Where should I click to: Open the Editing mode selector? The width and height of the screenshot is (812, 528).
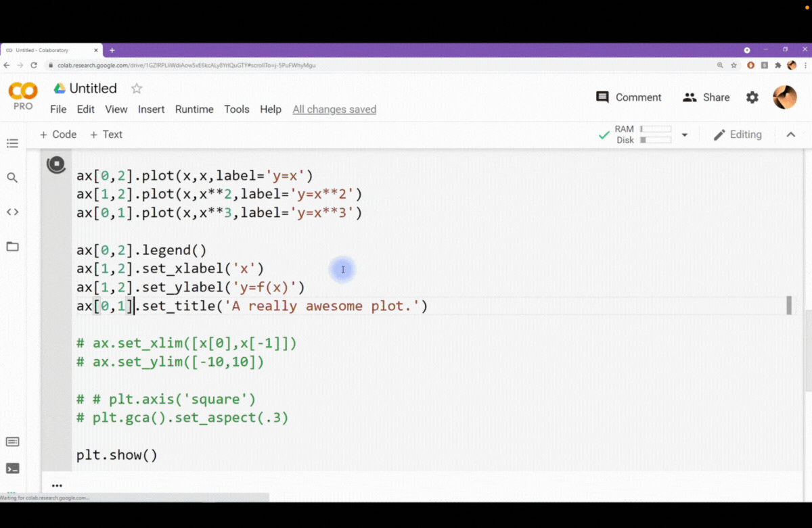pyautogui.click(x=738, y=135)
